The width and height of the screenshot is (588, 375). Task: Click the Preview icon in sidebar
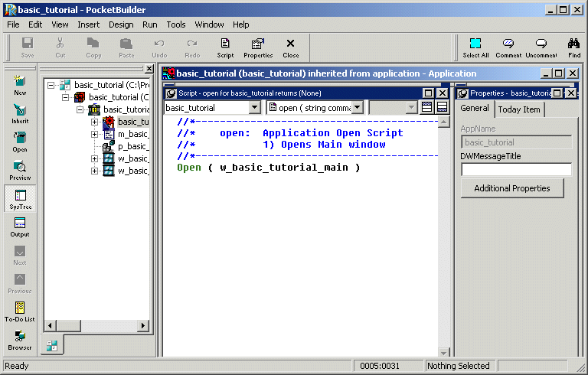(20, 170)
